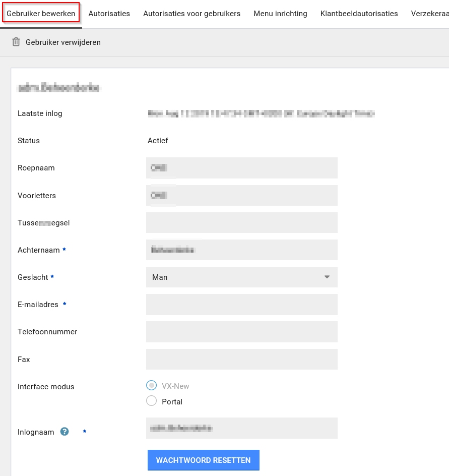Image resolution: width=449 pixels, height=476 pixels.
Task: Open the Autorisaties tab
Action: pyautogui.click(x=109, y=14)
